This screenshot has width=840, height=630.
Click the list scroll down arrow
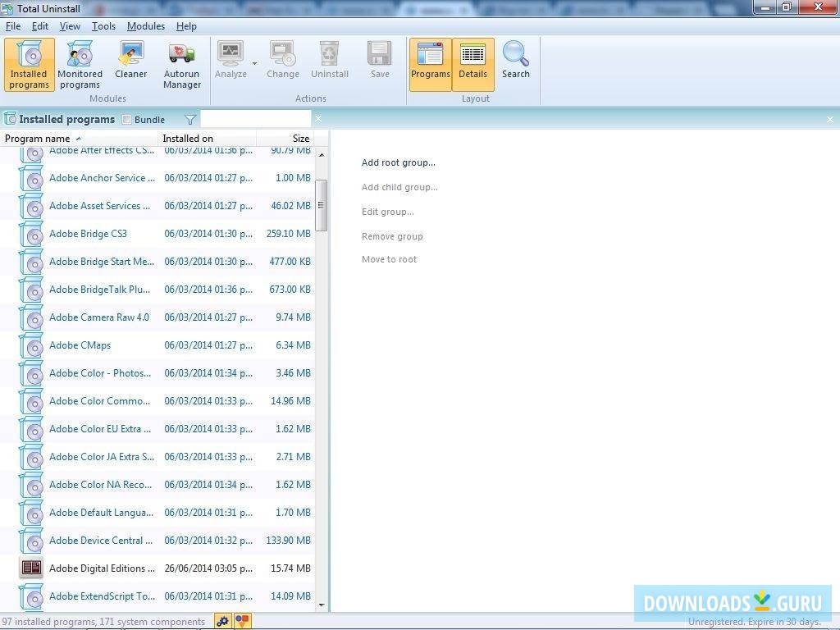point(322,605)
